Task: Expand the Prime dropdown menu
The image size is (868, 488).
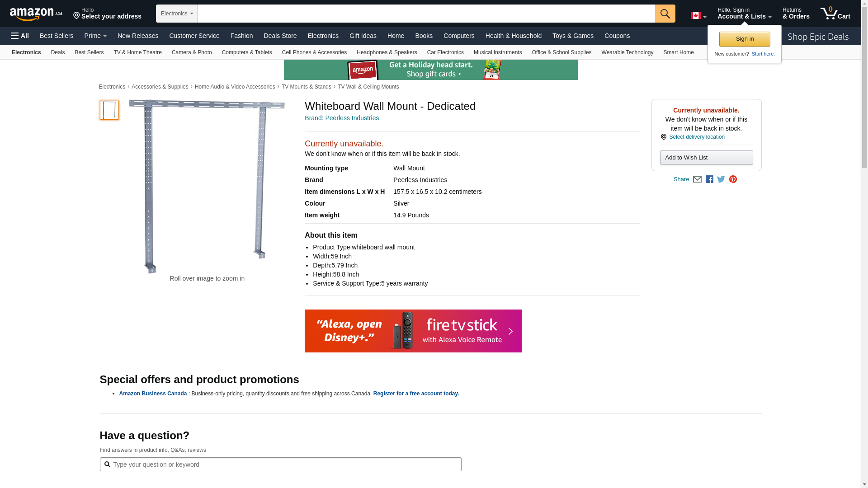Action: click(x=95, y=36)
